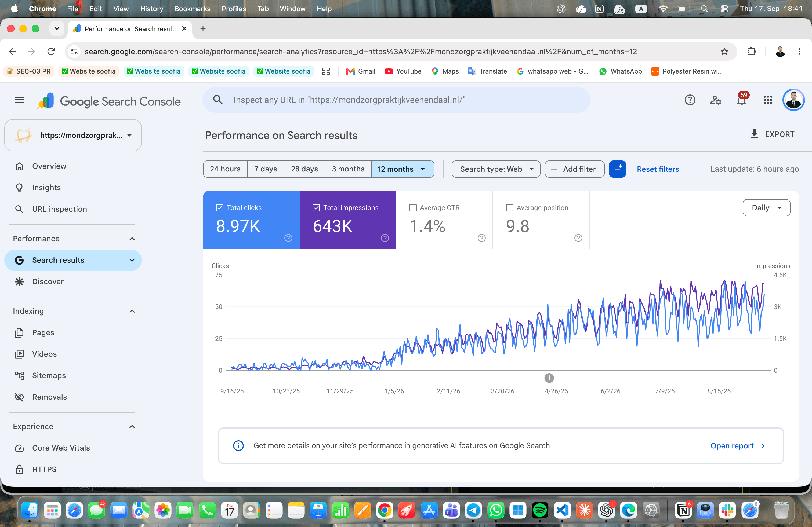Open the YouTube bookmark
The height and width of the screenshot is (527, 812).
[x=403, y=71]
